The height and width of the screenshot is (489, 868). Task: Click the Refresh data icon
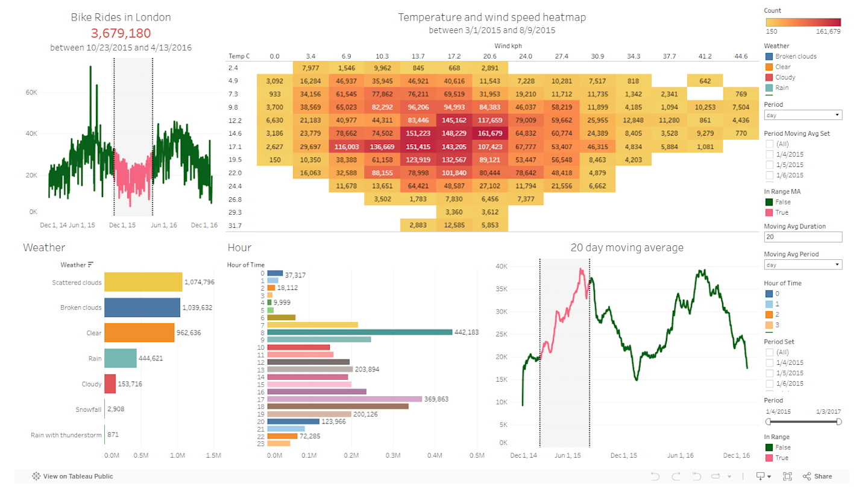click(x=715, y=476)
